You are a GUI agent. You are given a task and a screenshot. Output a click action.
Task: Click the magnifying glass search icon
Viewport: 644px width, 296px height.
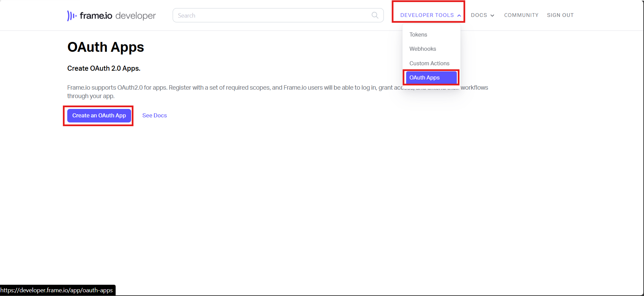click(x=375, y=15)
